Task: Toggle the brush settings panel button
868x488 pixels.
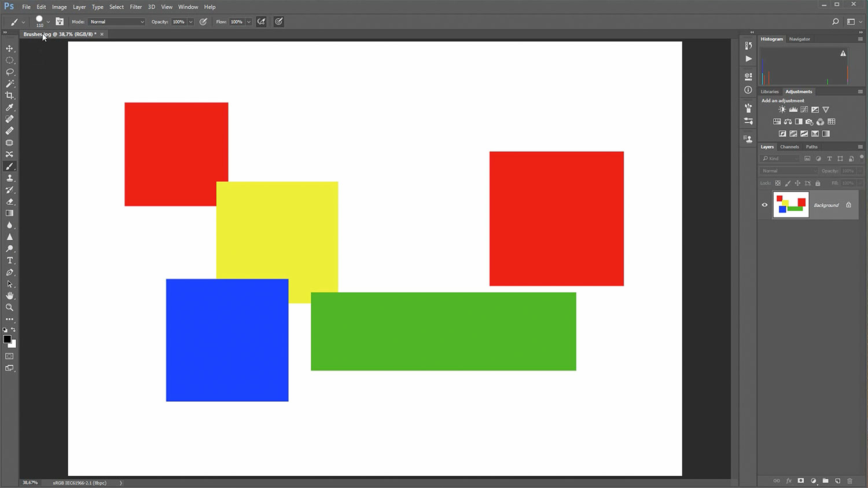Action: point(60,22)
